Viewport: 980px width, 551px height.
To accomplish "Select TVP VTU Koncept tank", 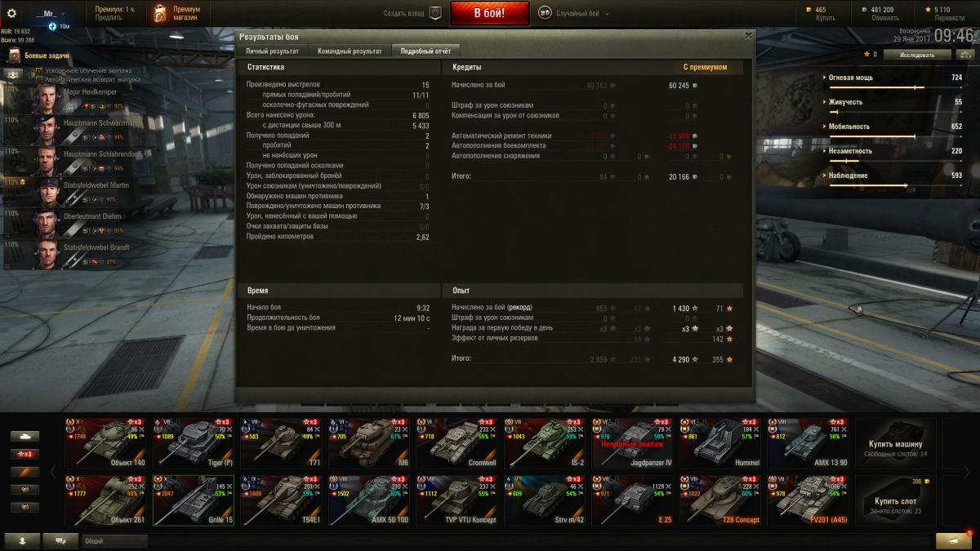I will (x=457, y=500).
